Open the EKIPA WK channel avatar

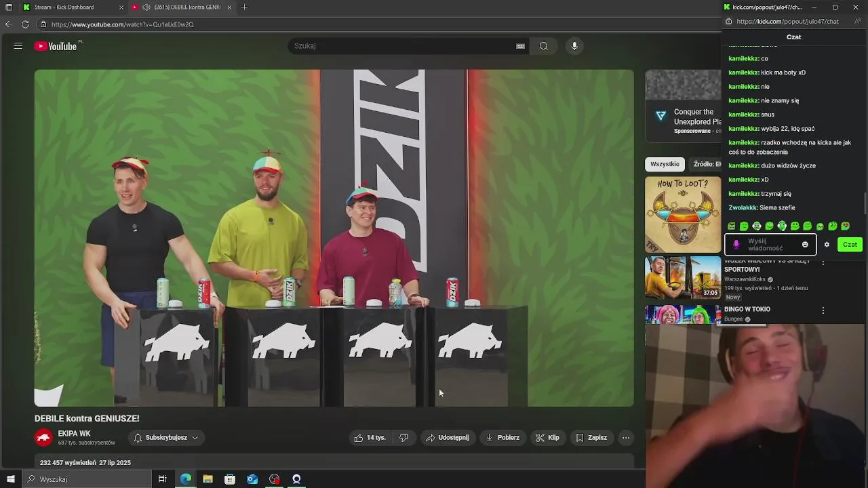coord(44,438)
